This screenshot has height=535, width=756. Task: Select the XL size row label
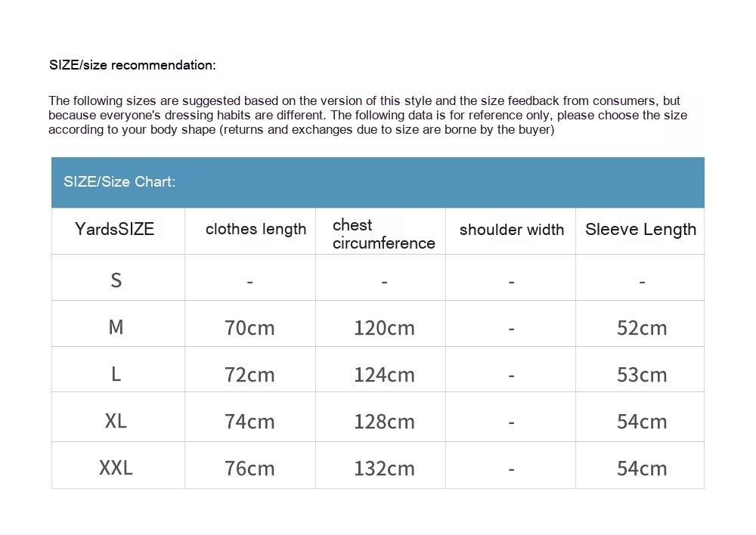(x=116, y=421)
